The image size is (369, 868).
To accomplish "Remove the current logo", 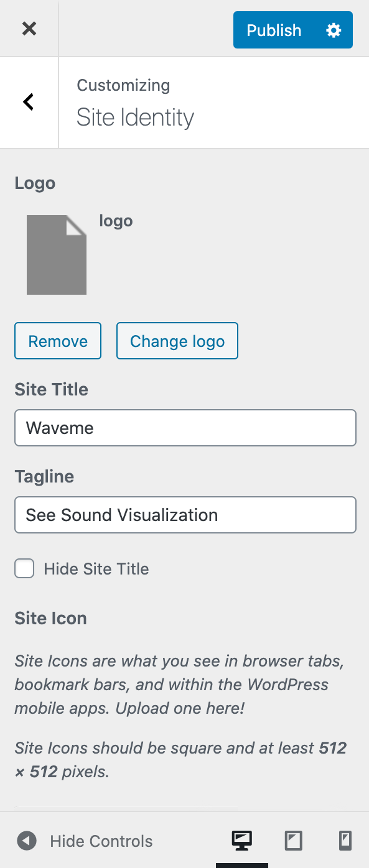I will (x=57, y=341).
